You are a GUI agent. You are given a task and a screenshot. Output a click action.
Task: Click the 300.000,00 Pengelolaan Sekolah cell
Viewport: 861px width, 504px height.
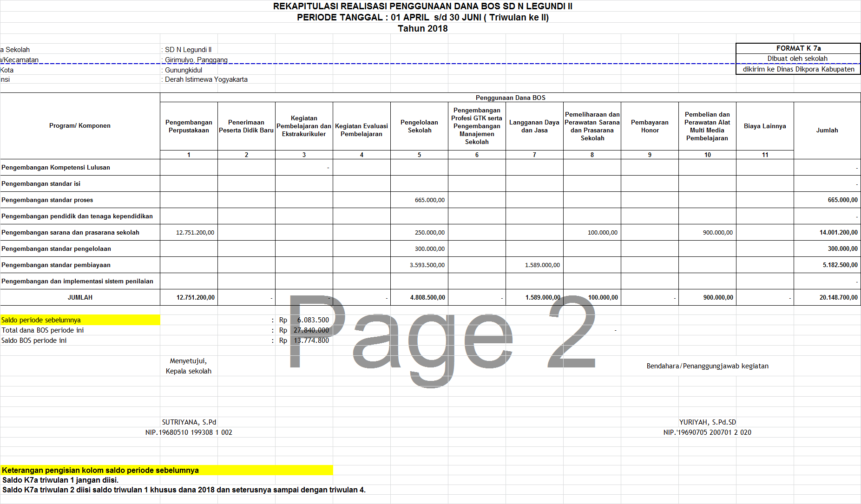(419, 249)
